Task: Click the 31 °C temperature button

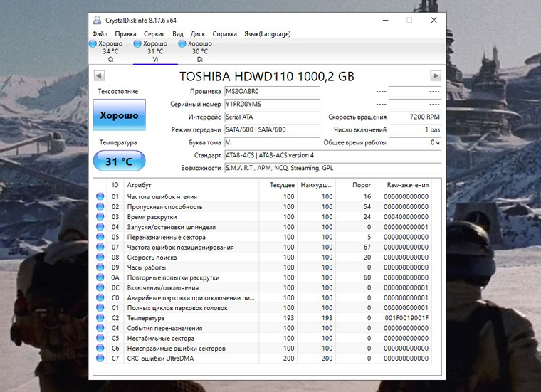Action: 119,161
